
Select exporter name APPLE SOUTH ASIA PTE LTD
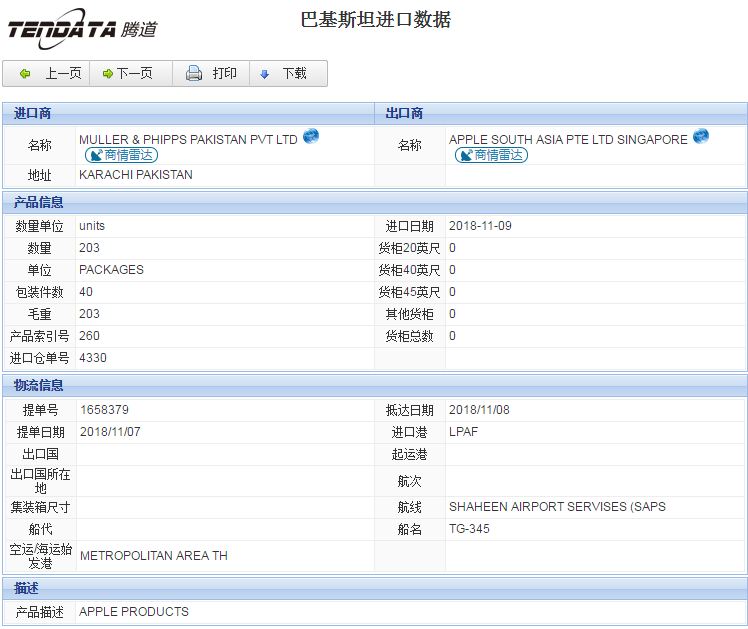(568, 140)
